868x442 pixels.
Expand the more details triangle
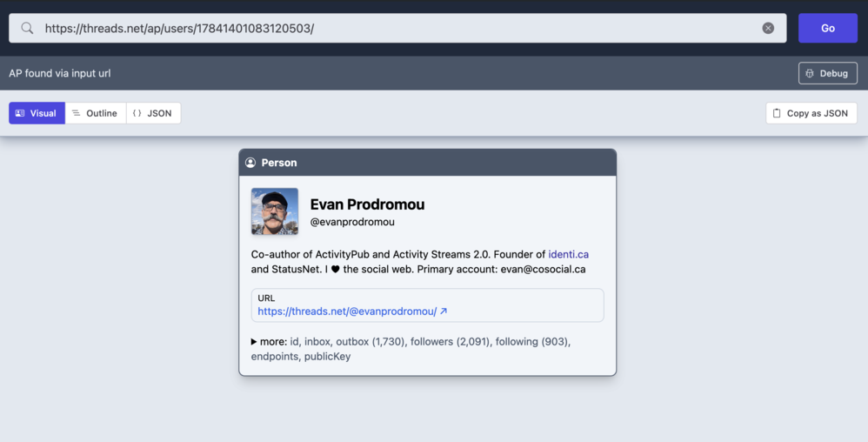[254, 342]
